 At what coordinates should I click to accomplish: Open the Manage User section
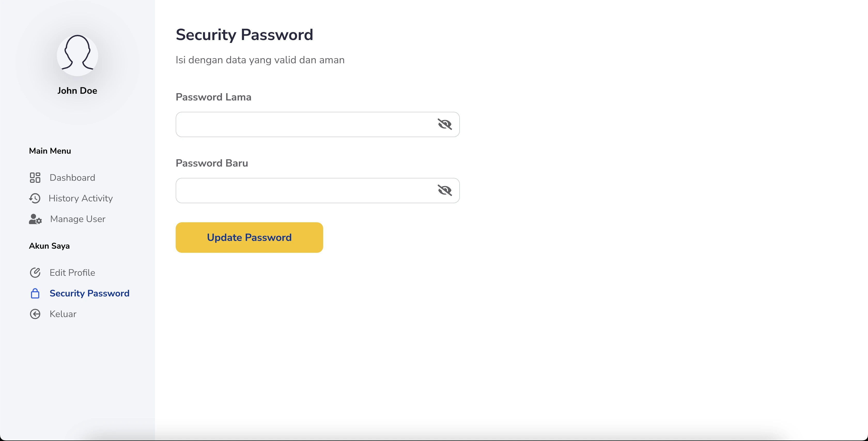[x=78, y=219]
